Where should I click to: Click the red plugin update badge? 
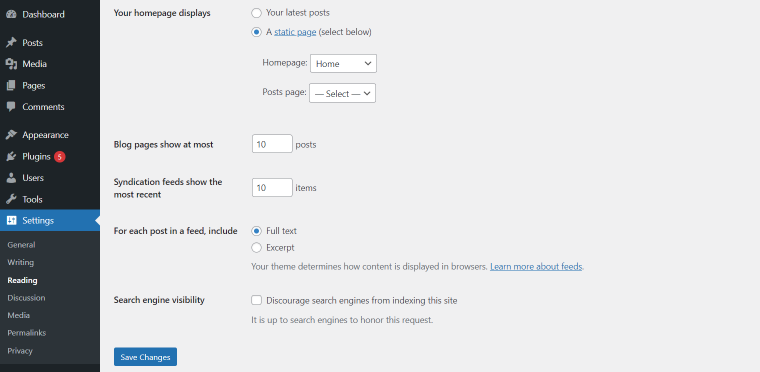(60, 157)
